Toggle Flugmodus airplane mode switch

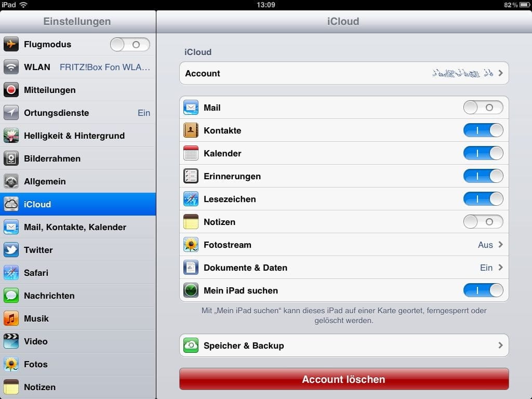pos(130,45)
